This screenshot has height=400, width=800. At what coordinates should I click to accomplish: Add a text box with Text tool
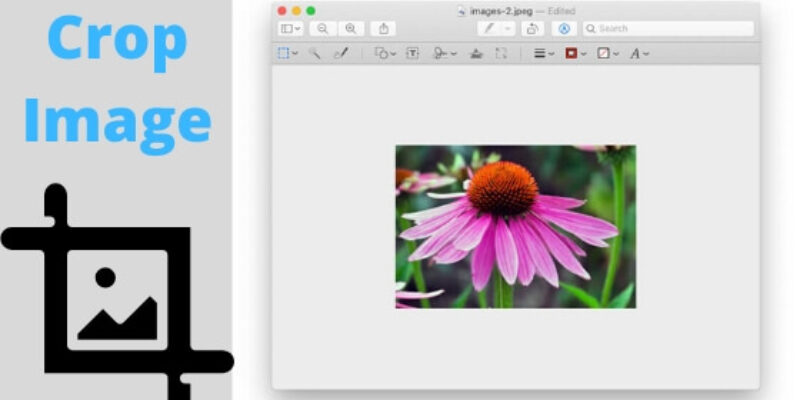tap(412, 53)
